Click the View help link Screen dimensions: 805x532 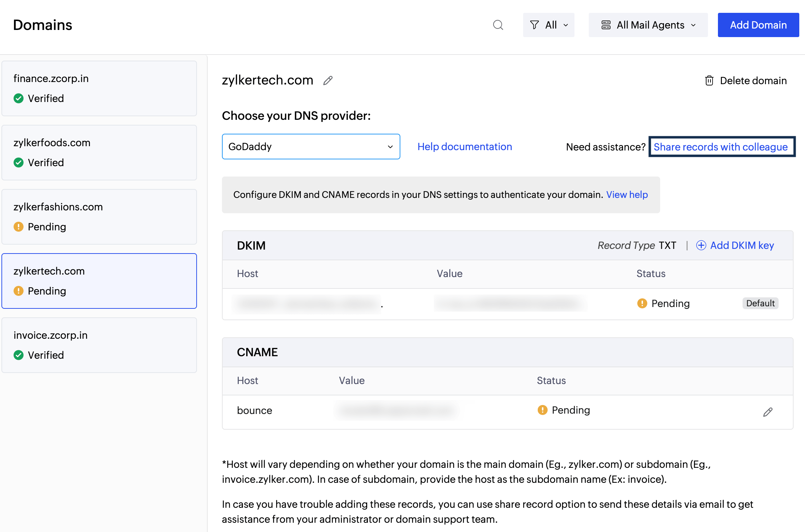click(627, 195)
